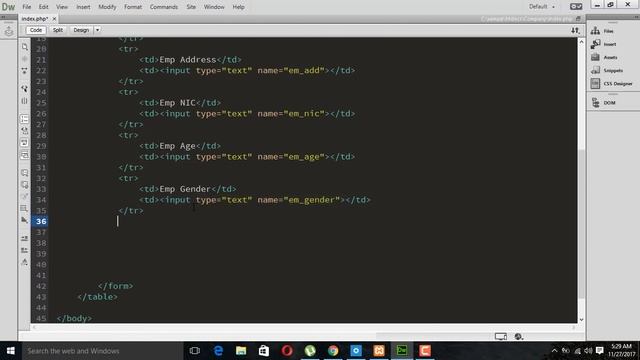The image size is (640, 360).
Task: Close the index.php tab
Action: coord(54,19)
